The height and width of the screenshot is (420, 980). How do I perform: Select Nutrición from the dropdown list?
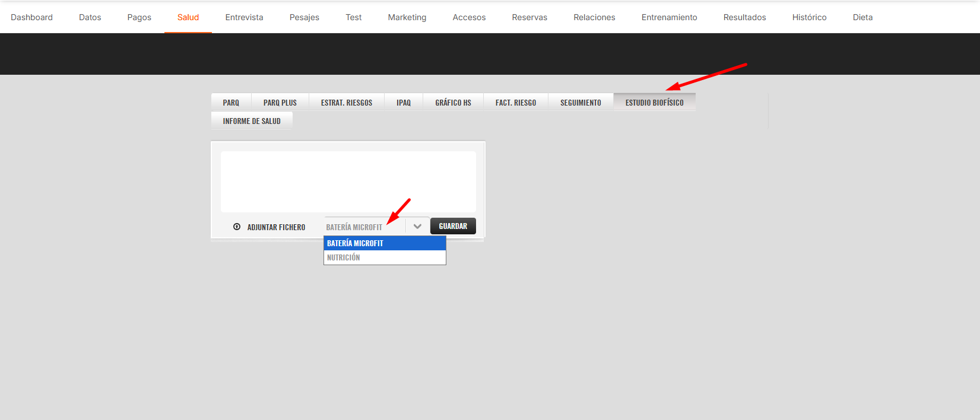(x=384, y=257)
